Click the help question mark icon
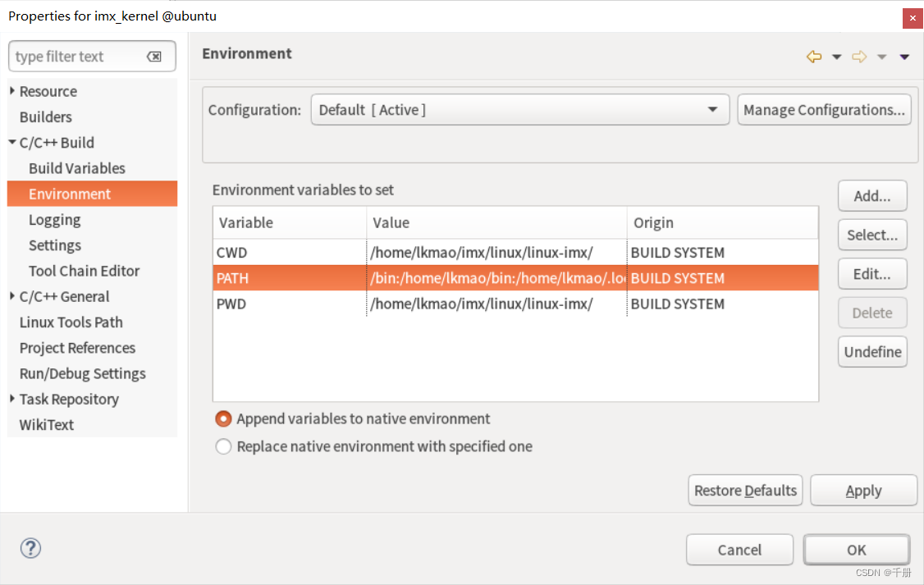 point(30,548)
